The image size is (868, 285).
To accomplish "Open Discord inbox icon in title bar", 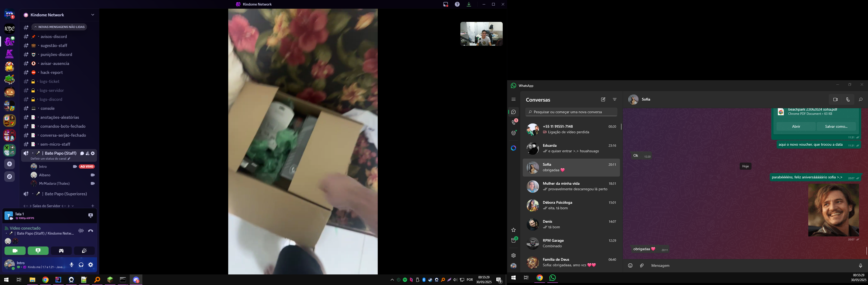I will pyautogui.click(x=445, y=4).
